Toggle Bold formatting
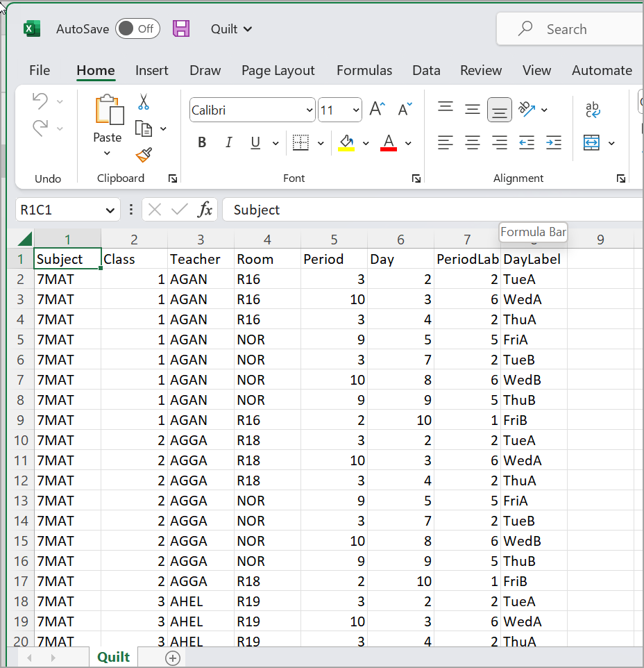The width and height of the screenshot is (644, 668). click(202, 143)
